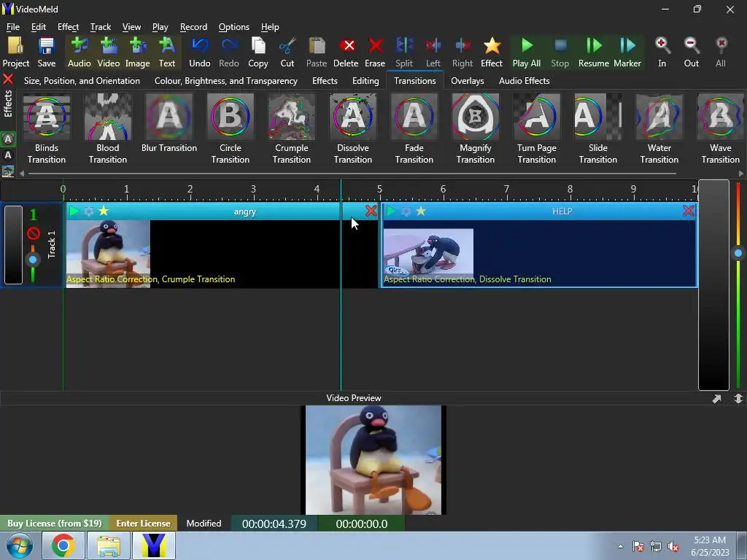The image size is (747, 560).
Task: Select the Editing effects tab
Action: pyautogui.click(x=365, y=81)
